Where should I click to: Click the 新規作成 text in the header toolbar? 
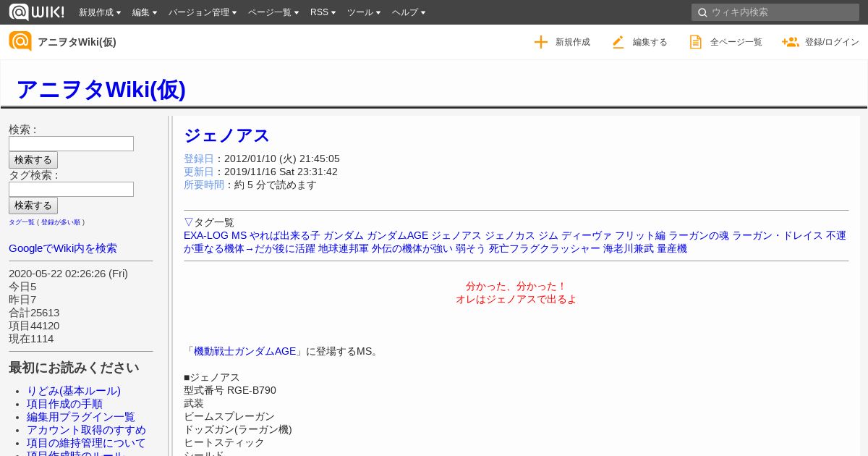pos(573,42)
